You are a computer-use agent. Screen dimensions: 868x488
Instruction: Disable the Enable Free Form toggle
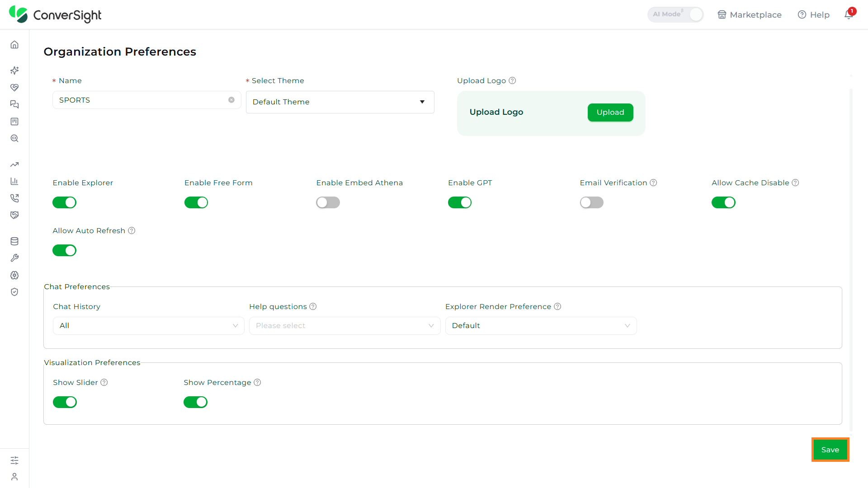pos(196,202)
